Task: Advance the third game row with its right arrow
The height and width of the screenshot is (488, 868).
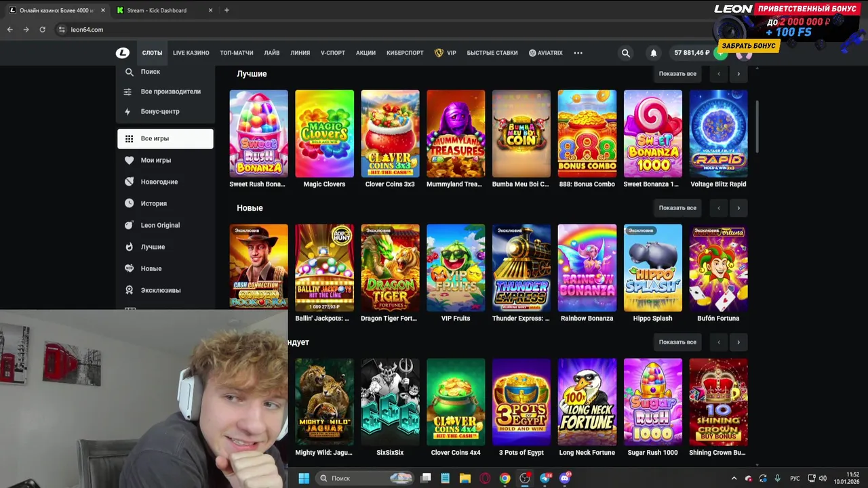Action: pyautogui.click(x=738, y=342)
